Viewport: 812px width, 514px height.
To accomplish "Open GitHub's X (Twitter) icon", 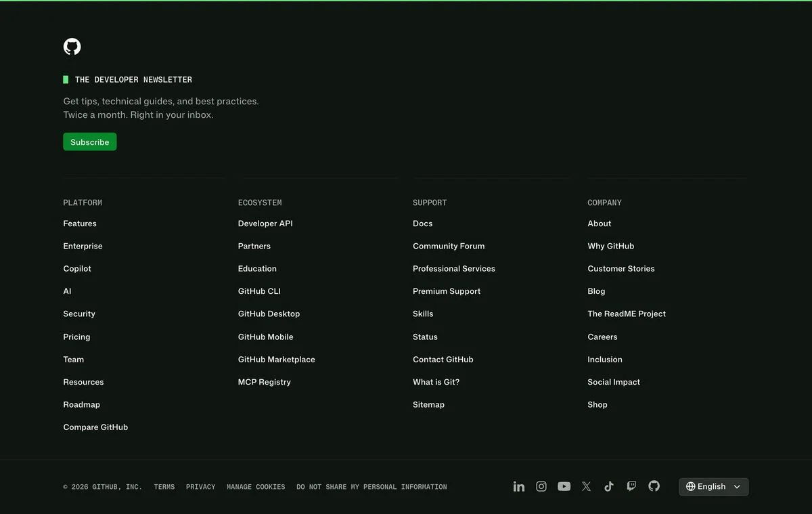I will (587, 486).
